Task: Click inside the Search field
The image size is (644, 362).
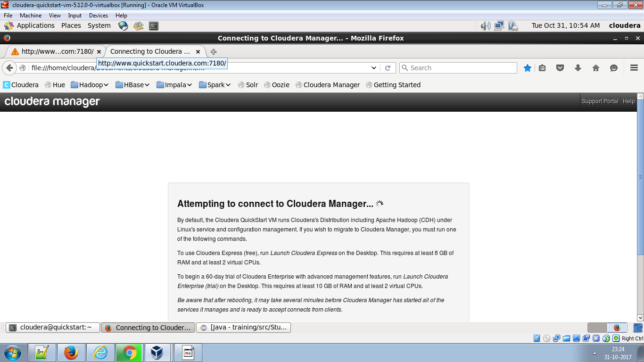Action: [x=457, y=67]
